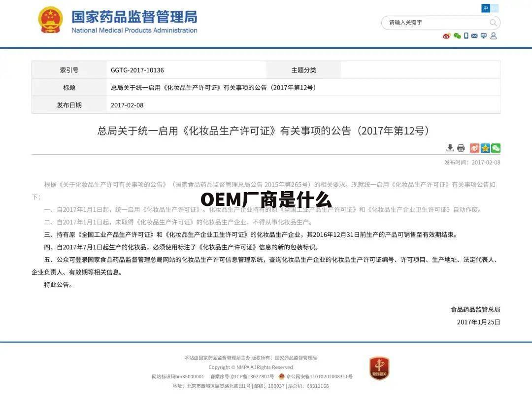Download the announcement document
Image resolution: width=532 pixels, height=400 pixels.
point(450,148)
